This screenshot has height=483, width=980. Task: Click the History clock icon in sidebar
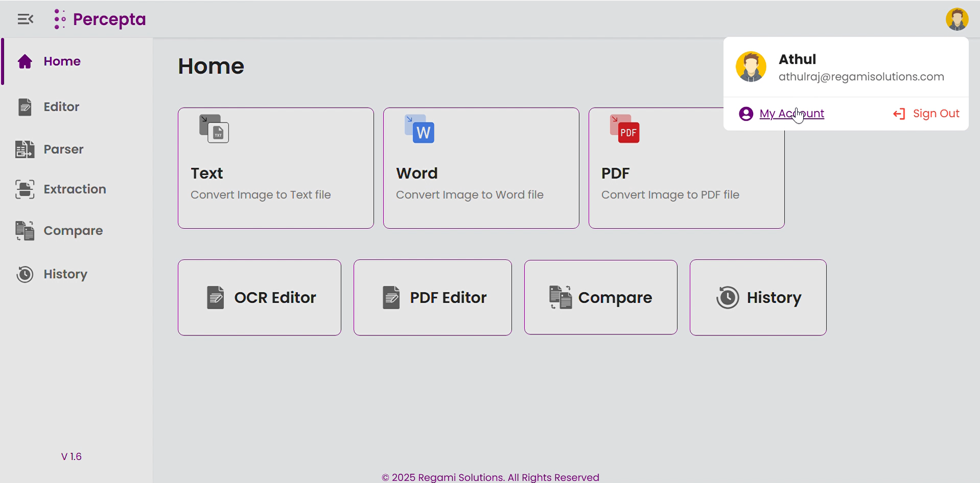pyautogui.click(x=25, y=274)
